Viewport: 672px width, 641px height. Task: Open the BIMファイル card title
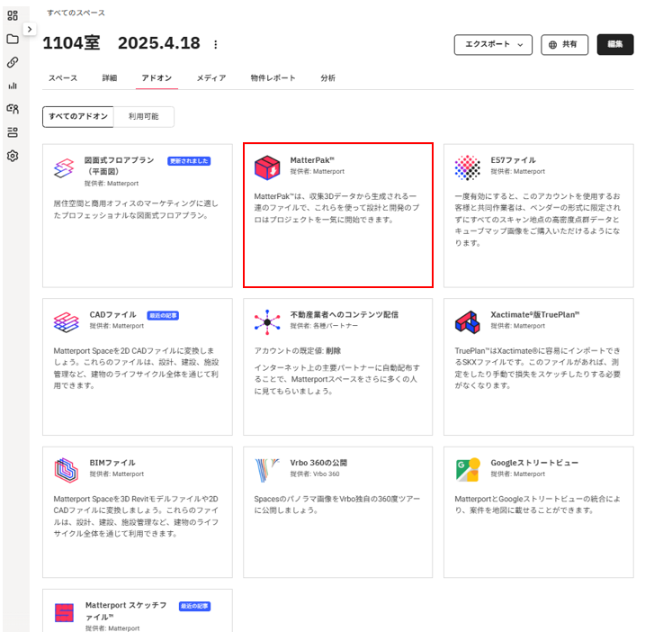(x=112, y=463)
